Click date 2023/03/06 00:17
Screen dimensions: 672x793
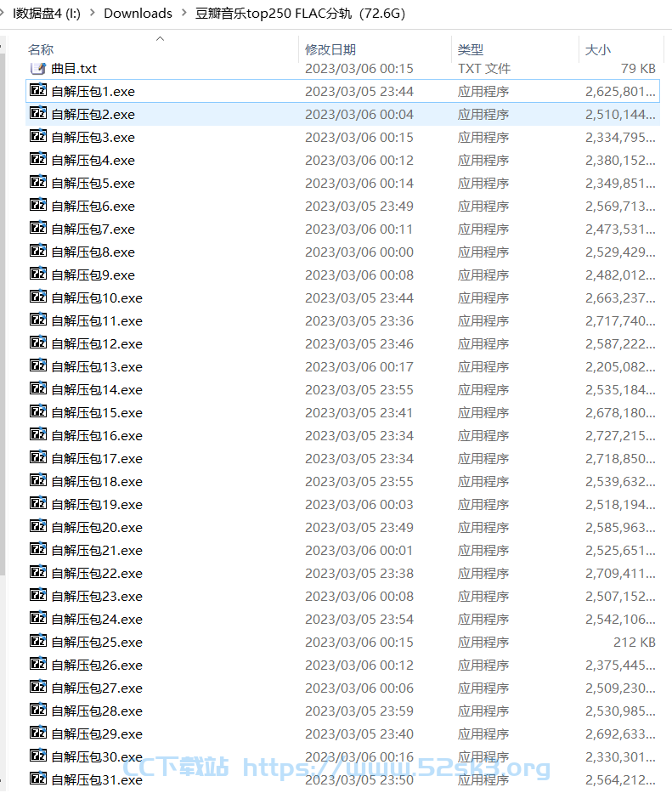pos(359,366)
